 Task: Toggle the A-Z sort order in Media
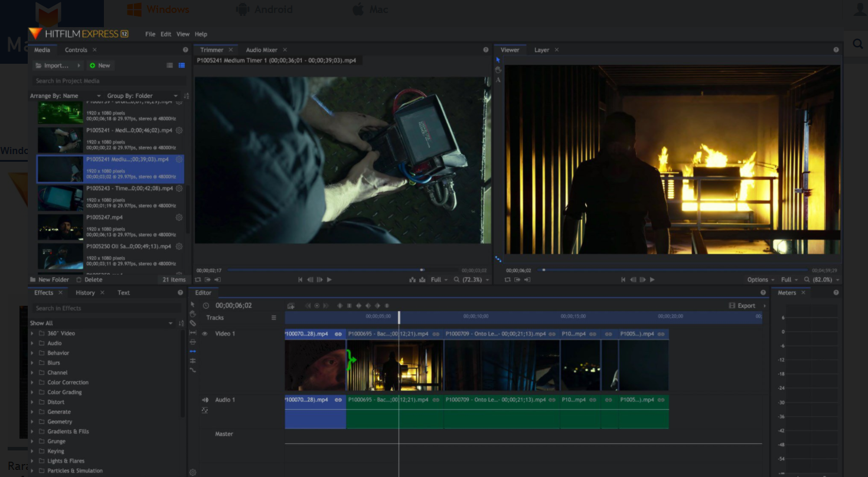pyautogui.click(x=187, y=96)
